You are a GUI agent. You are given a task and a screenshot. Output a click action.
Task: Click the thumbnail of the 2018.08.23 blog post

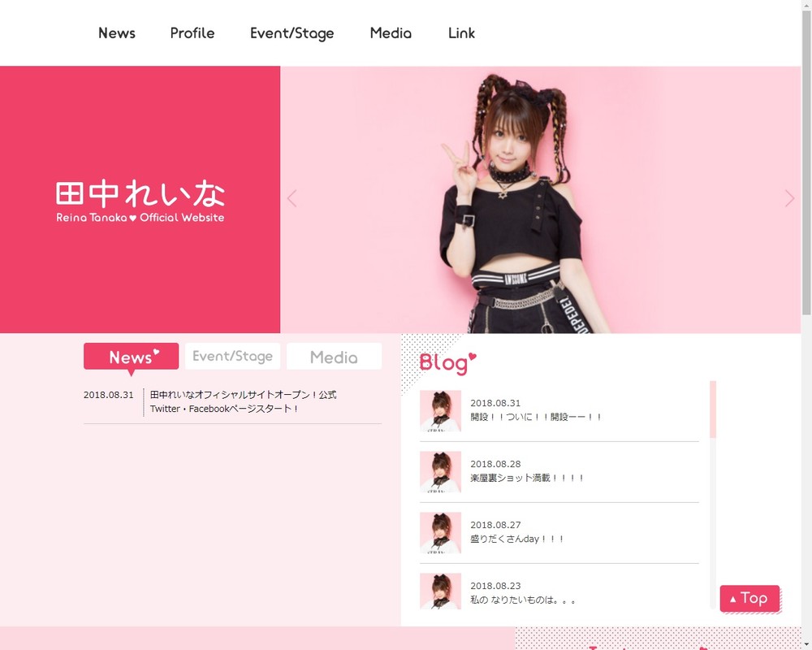(x=440, y=591)
